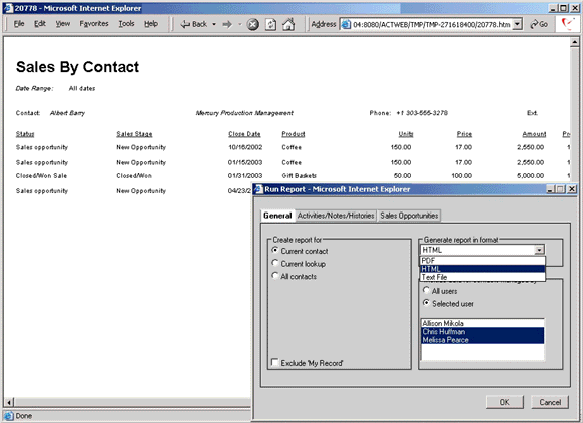The image size is (583, 423).
Task: Select the All contacts radio button
Action: (x=275, y=276)
